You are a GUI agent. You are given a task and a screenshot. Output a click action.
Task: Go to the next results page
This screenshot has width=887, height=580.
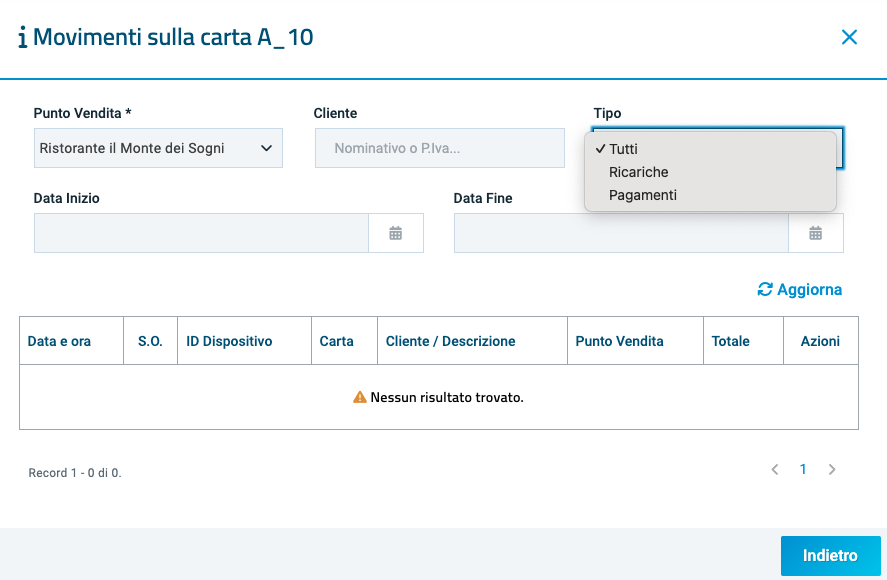click(x=832, y=469)
